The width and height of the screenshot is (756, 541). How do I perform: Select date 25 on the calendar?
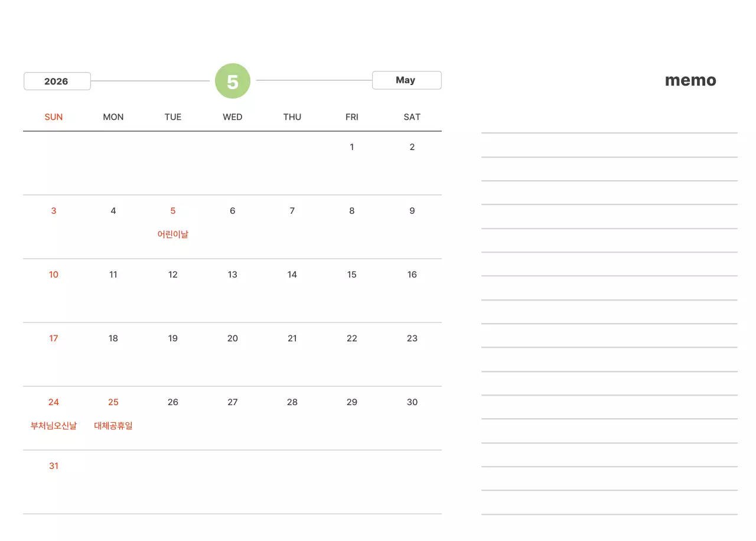point(113,402)
